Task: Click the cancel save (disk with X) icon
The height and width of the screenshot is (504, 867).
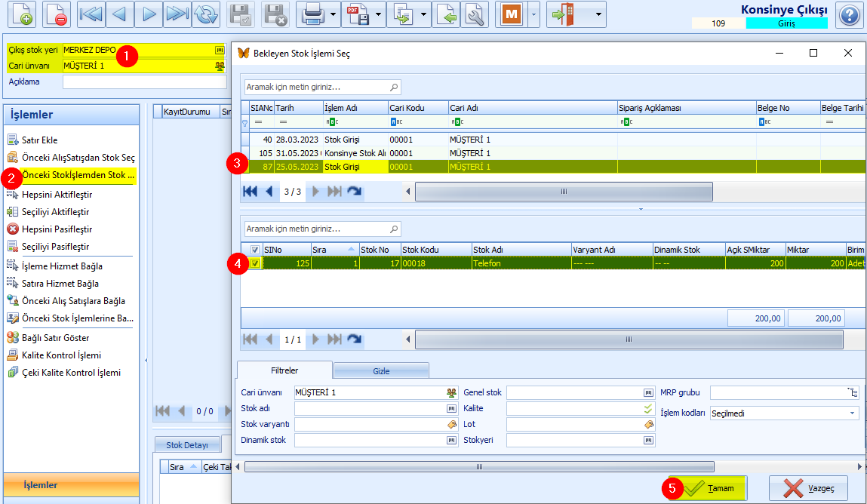Action: (275, 14)
